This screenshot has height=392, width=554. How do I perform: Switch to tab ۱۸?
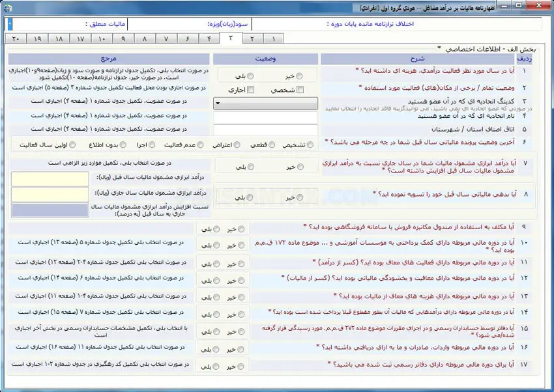58,38
